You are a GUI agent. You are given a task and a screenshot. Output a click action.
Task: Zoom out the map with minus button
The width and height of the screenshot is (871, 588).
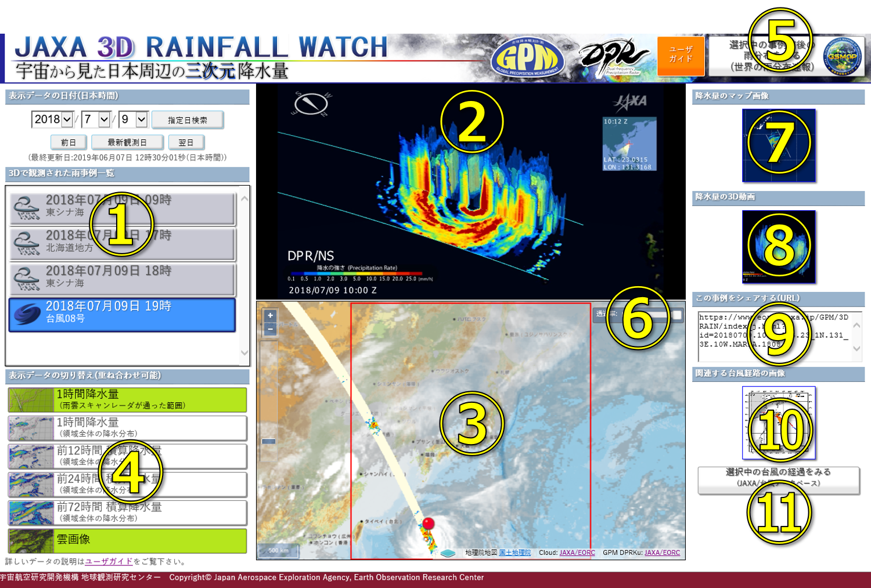click(270, 329)
